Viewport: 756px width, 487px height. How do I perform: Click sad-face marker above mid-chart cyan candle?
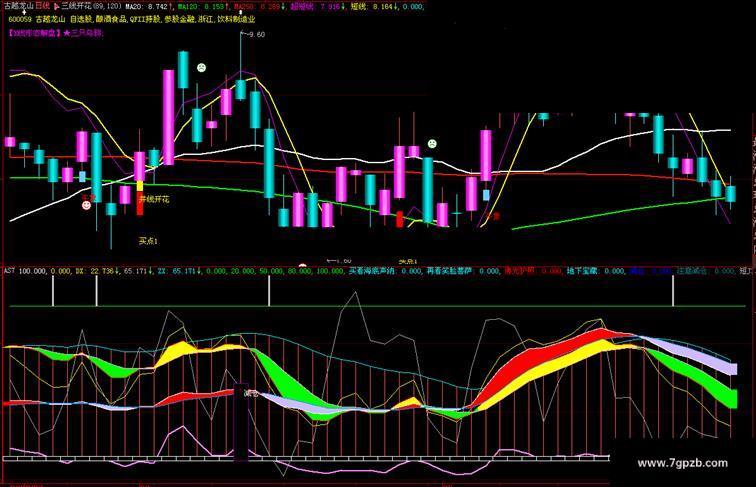tap(432, 144)
